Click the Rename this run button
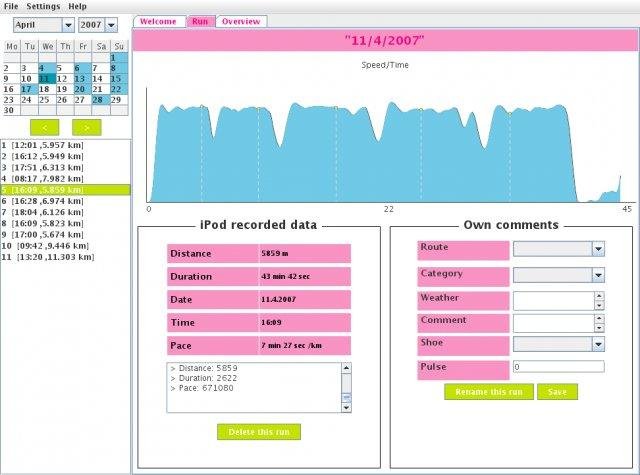The image size is (640, 475). [x=489, y=392]
